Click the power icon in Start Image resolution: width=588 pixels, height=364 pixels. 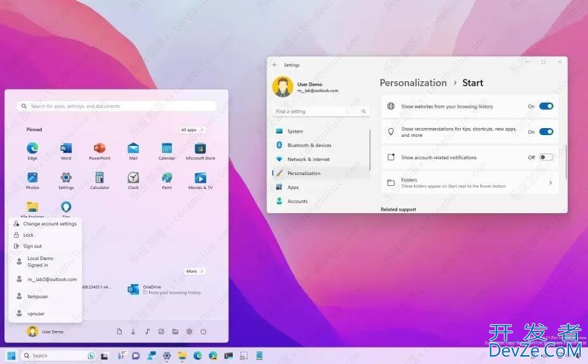click(x=204, y=332)
